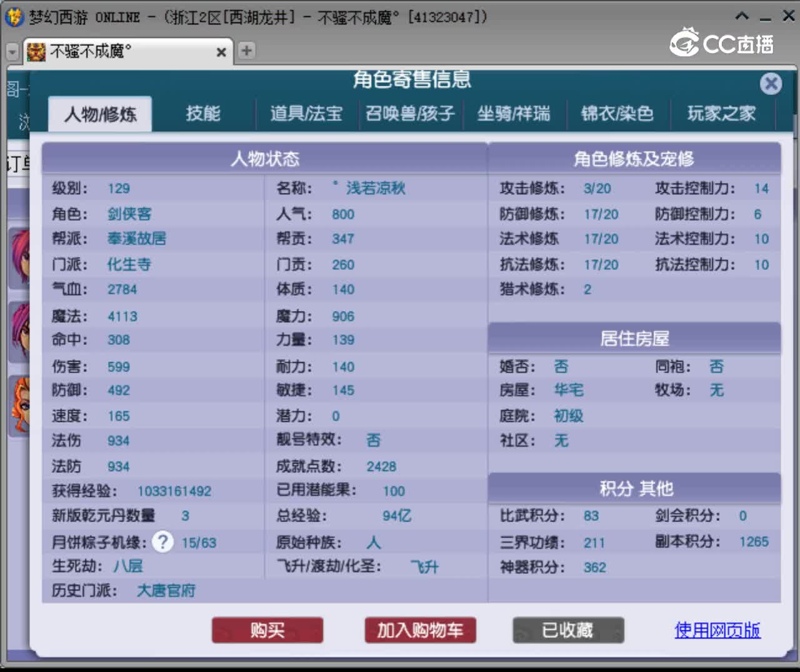Click the 购买 button

(x=267, y=630)
